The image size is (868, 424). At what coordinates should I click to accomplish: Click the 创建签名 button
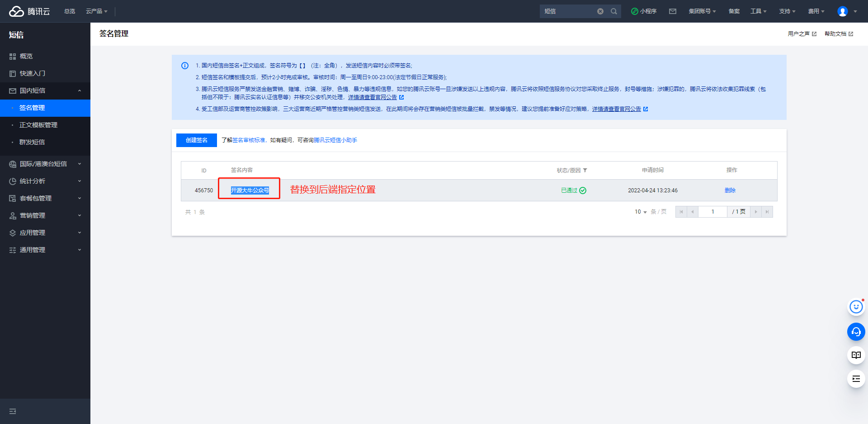click(196, 140)
